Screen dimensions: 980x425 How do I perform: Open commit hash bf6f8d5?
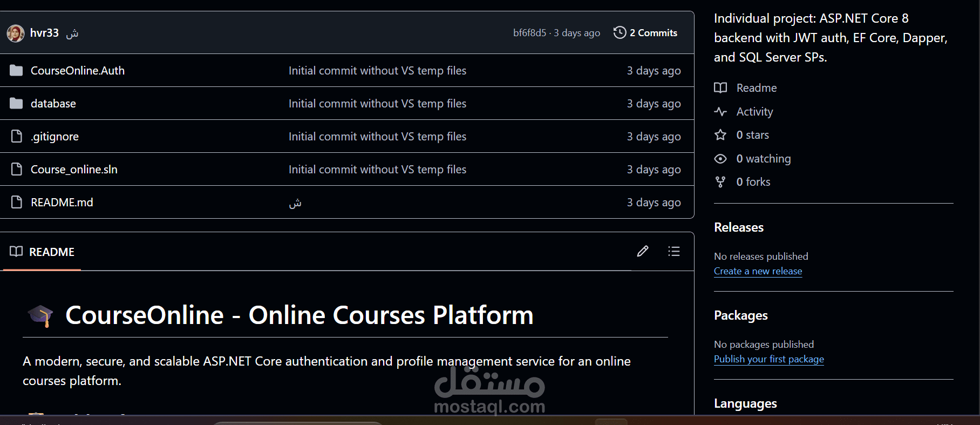(529, 33)
